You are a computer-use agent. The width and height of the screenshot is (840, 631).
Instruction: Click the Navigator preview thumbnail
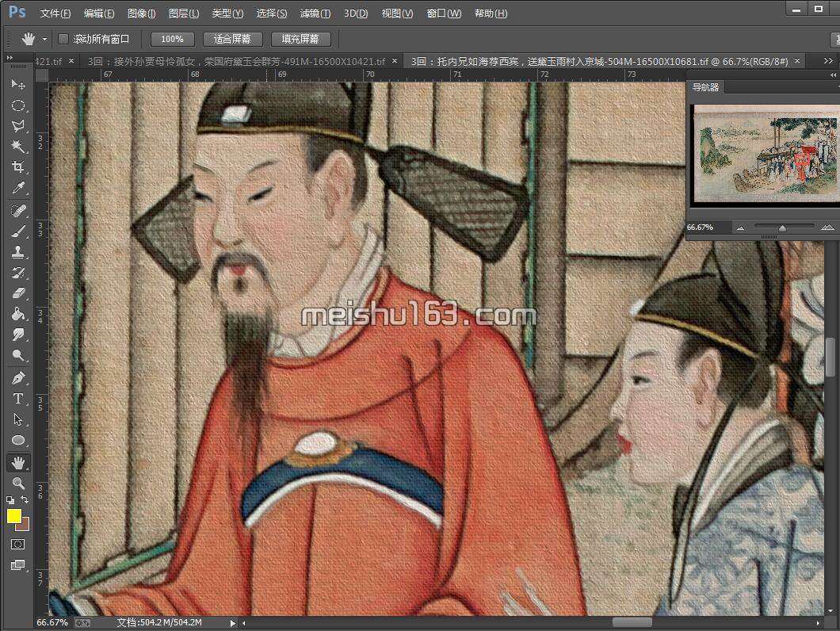pos(766,155)
